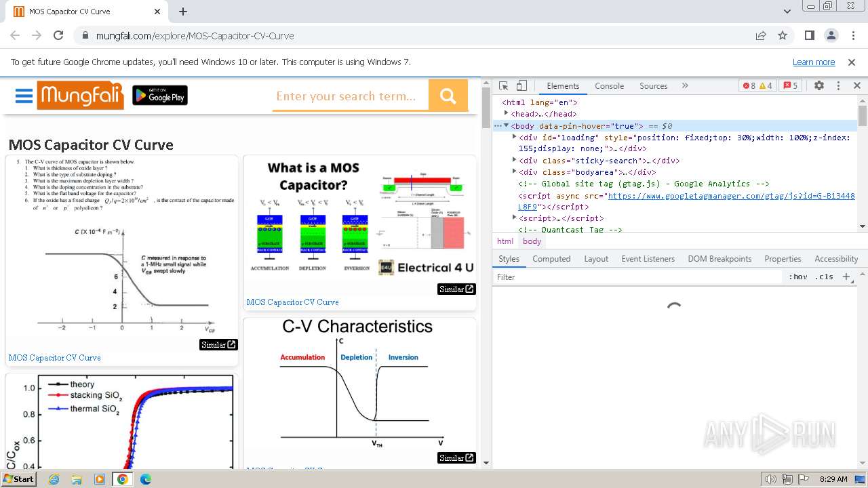Viewport: 868px width, 488px height.
Task: Reload the current page
Action: click(x=58, y=35)
